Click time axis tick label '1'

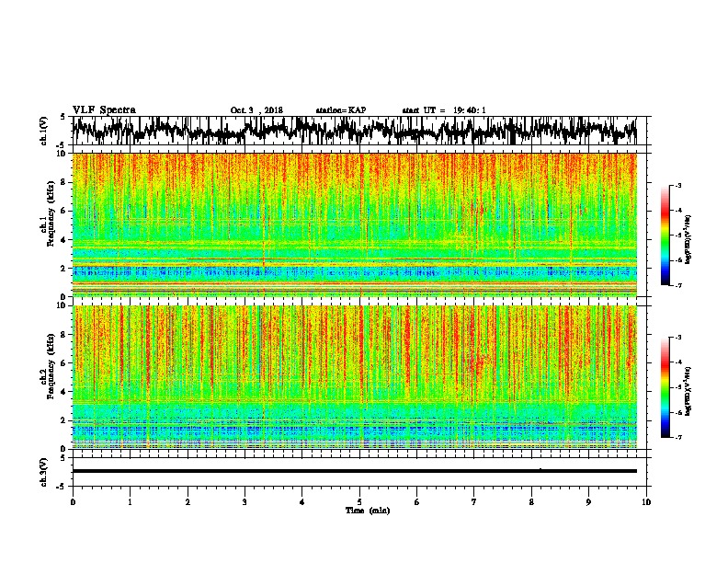point(130,502)
